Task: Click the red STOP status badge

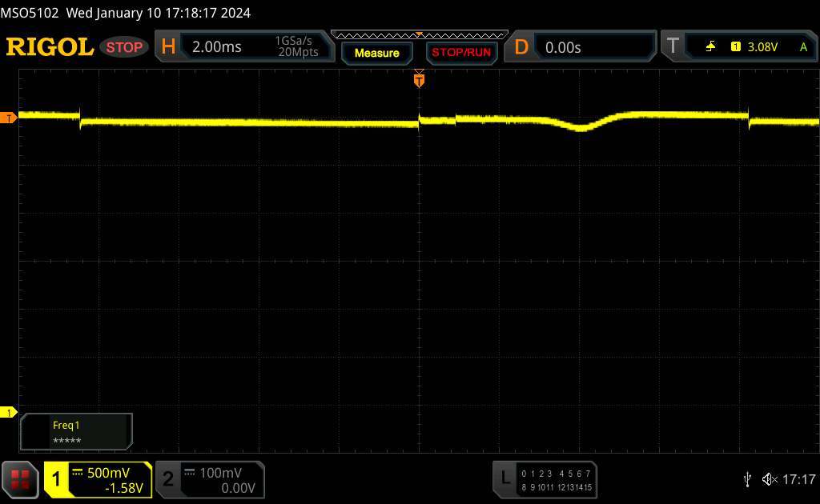Action: point(125,47)
